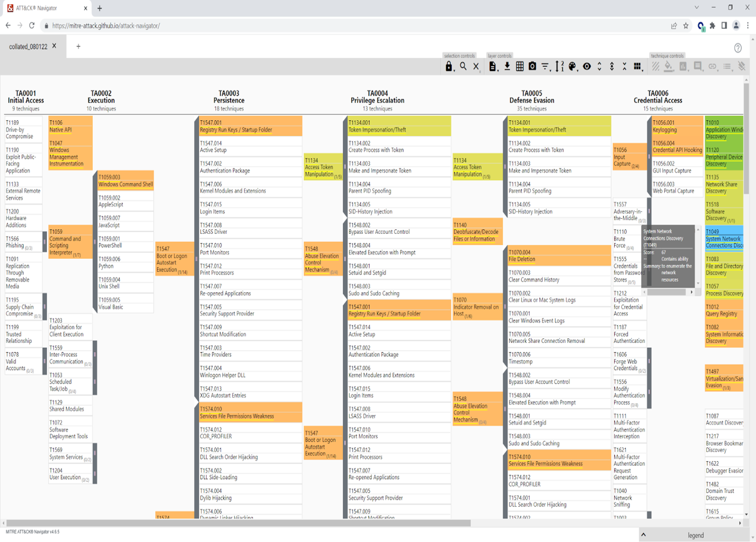Click the vertical matrix scrollbar
This screenshot has height=542, width=756.
tap(746, 138)
